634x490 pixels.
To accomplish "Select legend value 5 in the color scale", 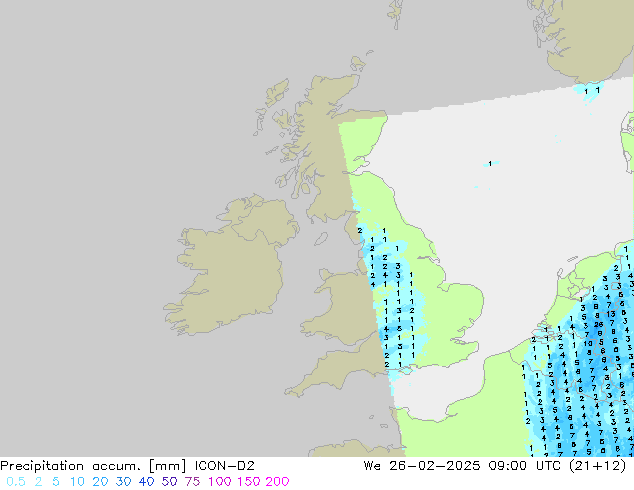I will click(x=56, y=482).
